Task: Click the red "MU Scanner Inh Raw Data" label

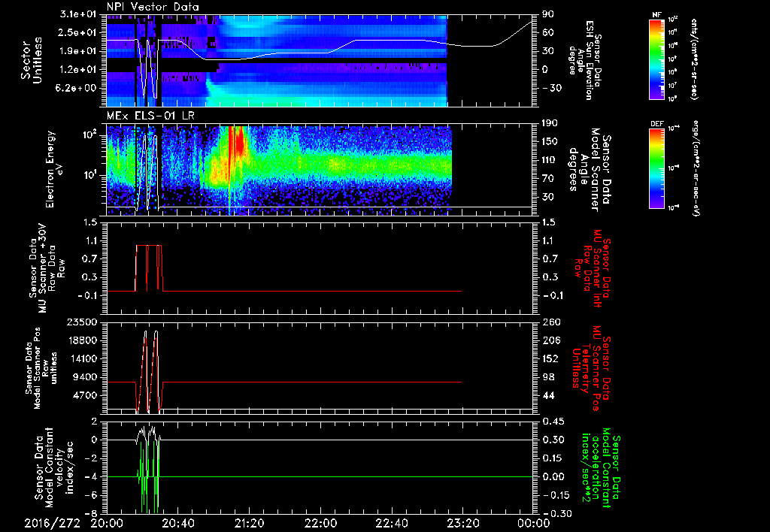Action: [x=593, y=269]
